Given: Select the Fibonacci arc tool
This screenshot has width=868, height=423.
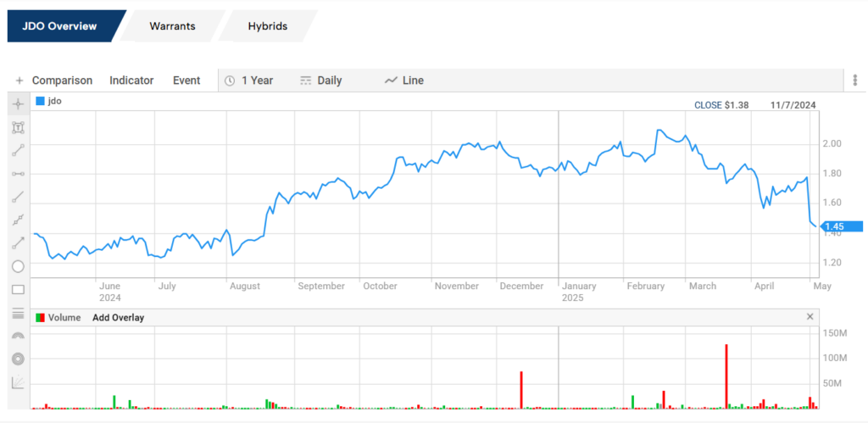Looking at the screenshot, I should [x=18, y=336].
